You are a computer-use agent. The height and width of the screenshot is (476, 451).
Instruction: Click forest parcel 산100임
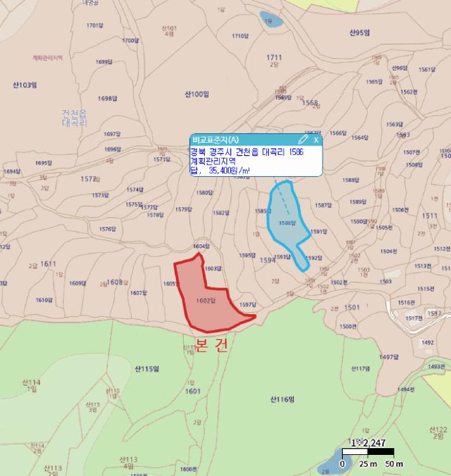point(197,94)
